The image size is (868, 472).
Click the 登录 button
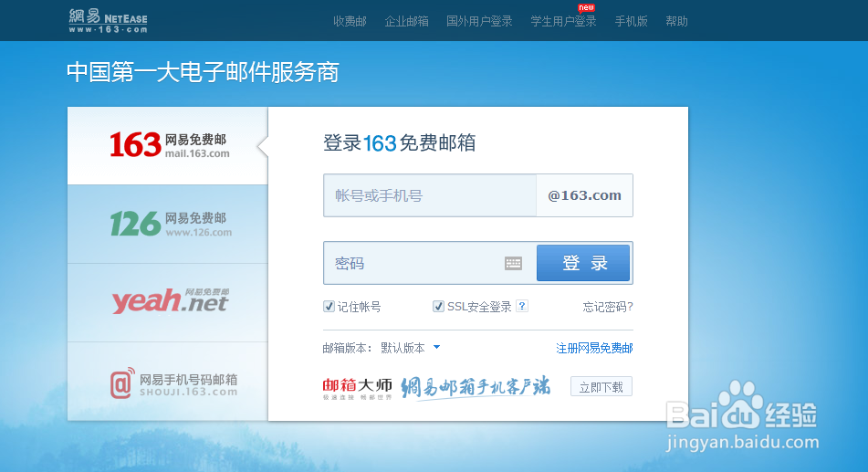click(583, 263)
